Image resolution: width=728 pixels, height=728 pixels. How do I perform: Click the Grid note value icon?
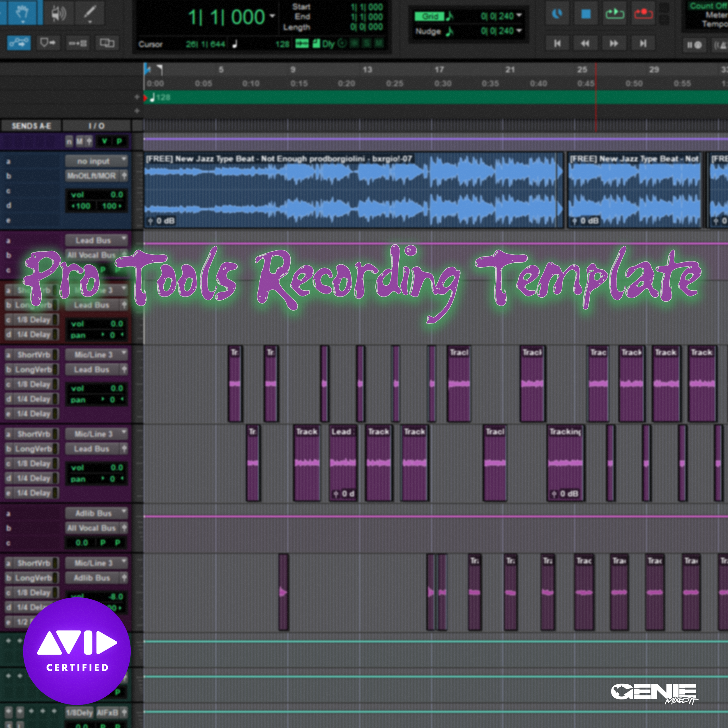point(450,16)
